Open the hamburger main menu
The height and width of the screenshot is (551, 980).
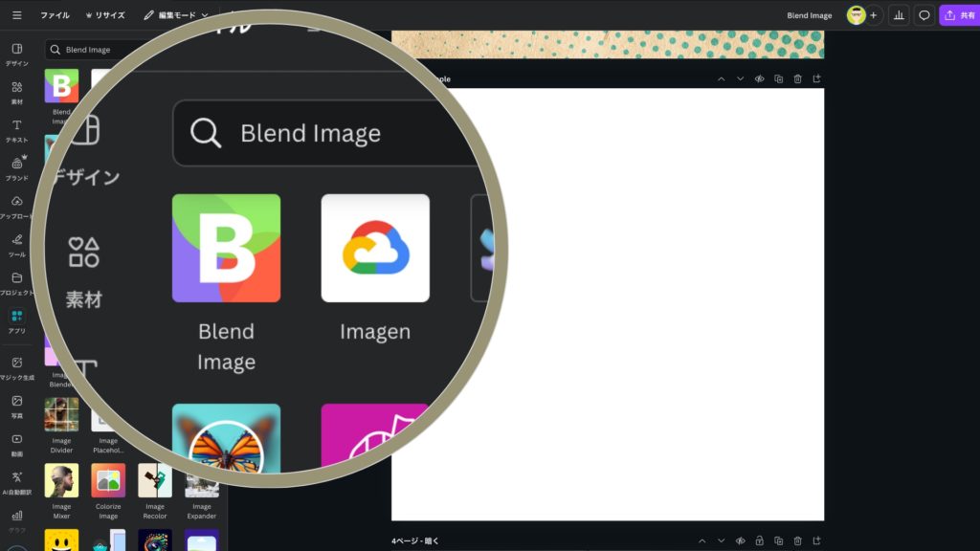[16, 15]
